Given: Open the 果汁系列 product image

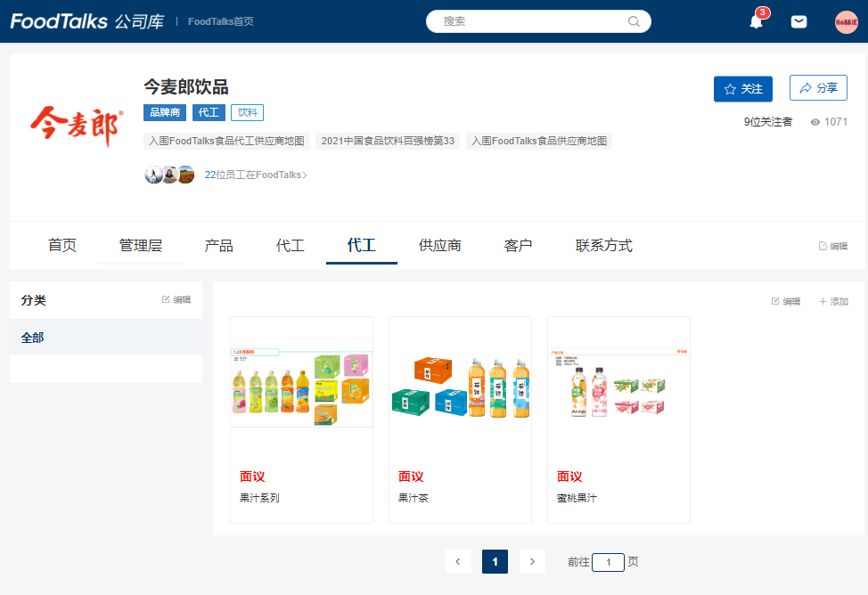Looking at the screenshot, I should coord(302,388).
